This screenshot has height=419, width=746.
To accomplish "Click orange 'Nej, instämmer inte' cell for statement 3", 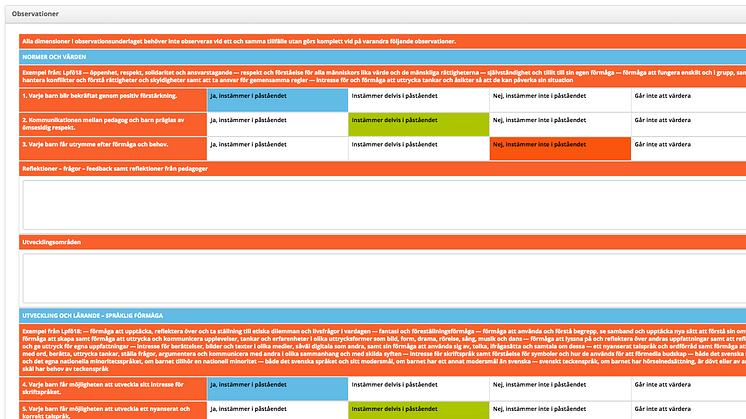I will (559, 148).
